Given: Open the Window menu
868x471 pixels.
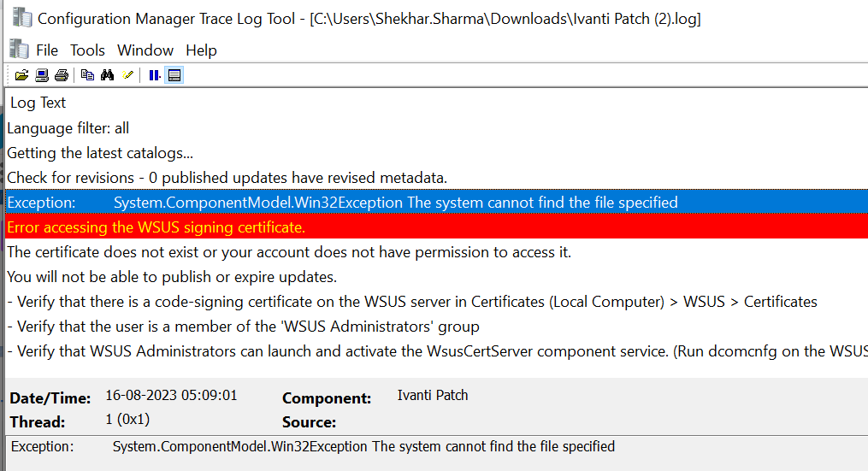Looking at the screenshot, I should [145, 50].
